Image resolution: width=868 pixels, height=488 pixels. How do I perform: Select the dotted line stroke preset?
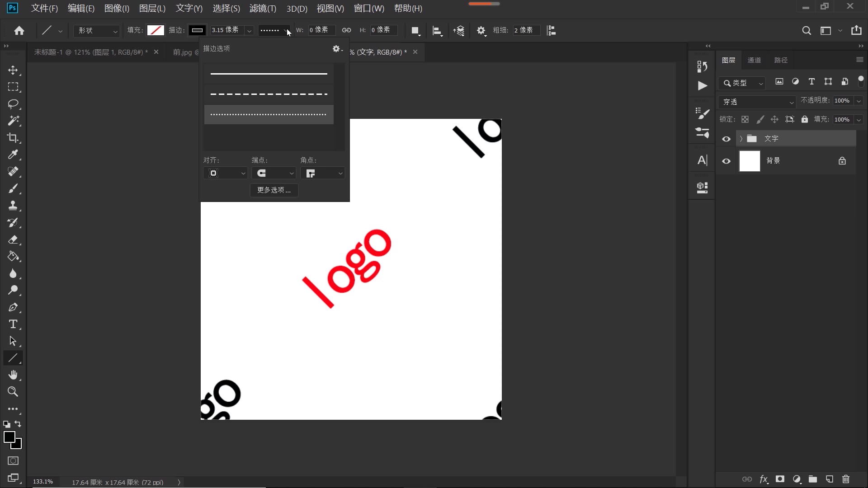click(x=269, y=114)
